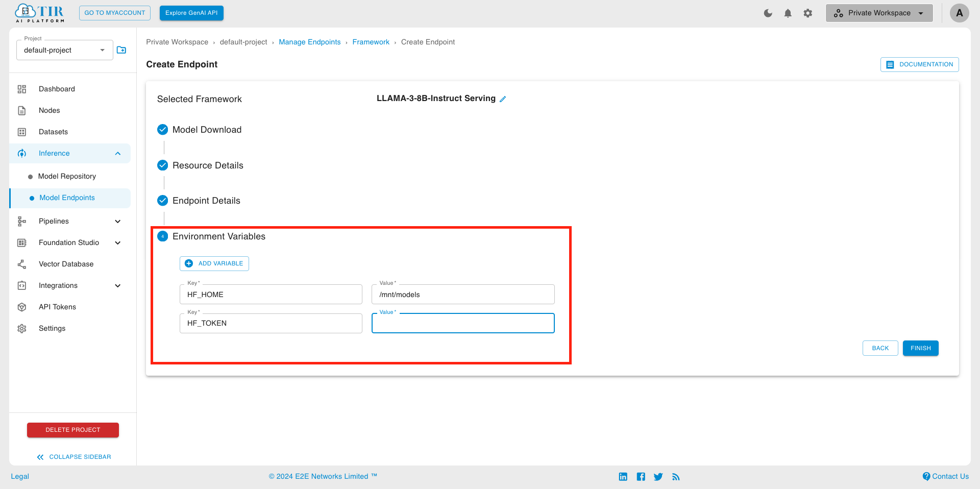Open settings gear icon in top bar
The image size is (980, 489).
(807, 13)
